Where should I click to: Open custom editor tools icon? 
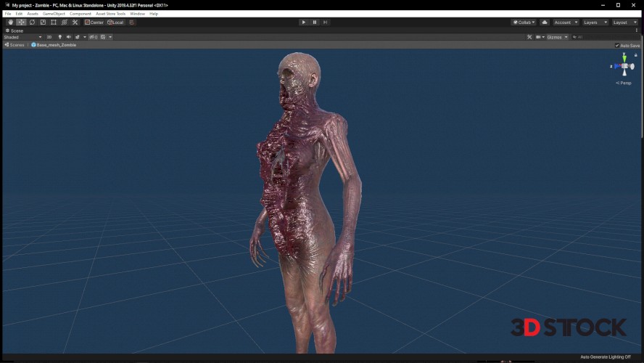pos(75,23)
